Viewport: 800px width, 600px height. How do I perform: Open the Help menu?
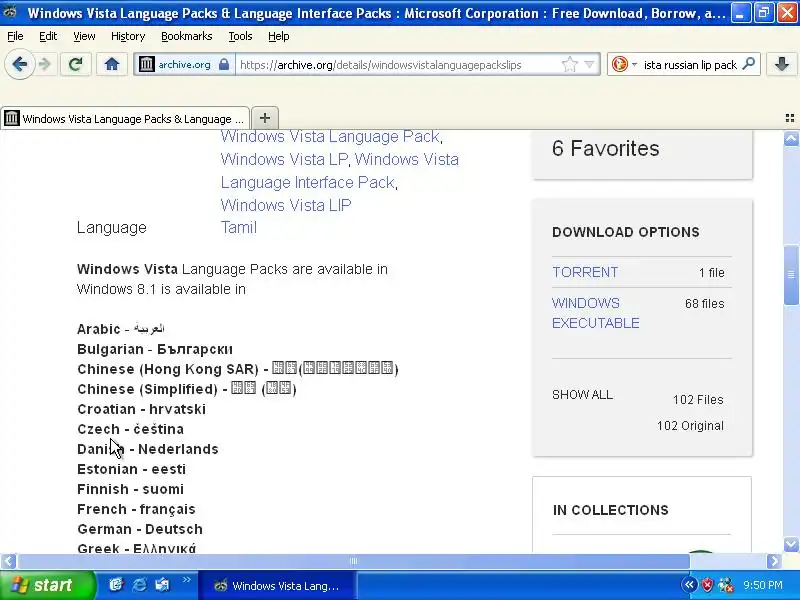[279, 36]
